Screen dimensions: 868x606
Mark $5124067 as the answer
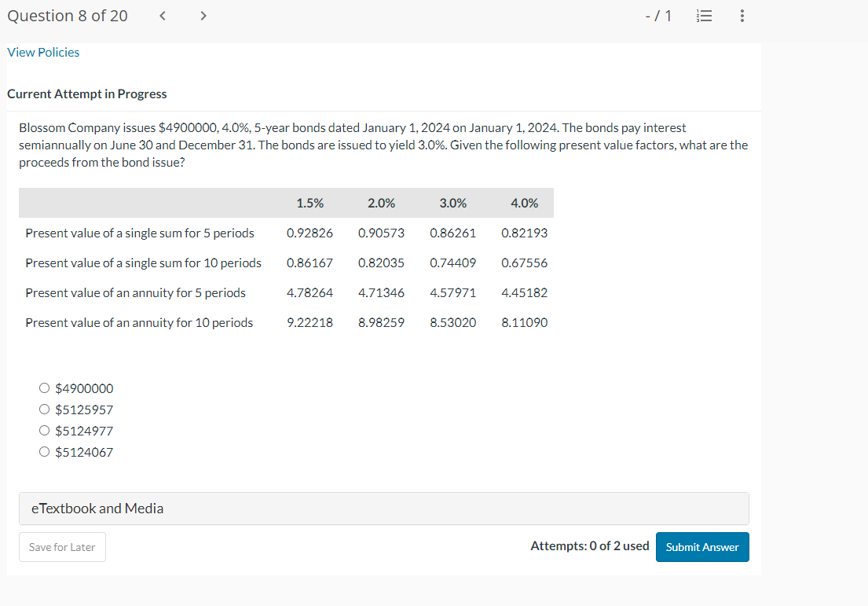[x=45, y=452]
